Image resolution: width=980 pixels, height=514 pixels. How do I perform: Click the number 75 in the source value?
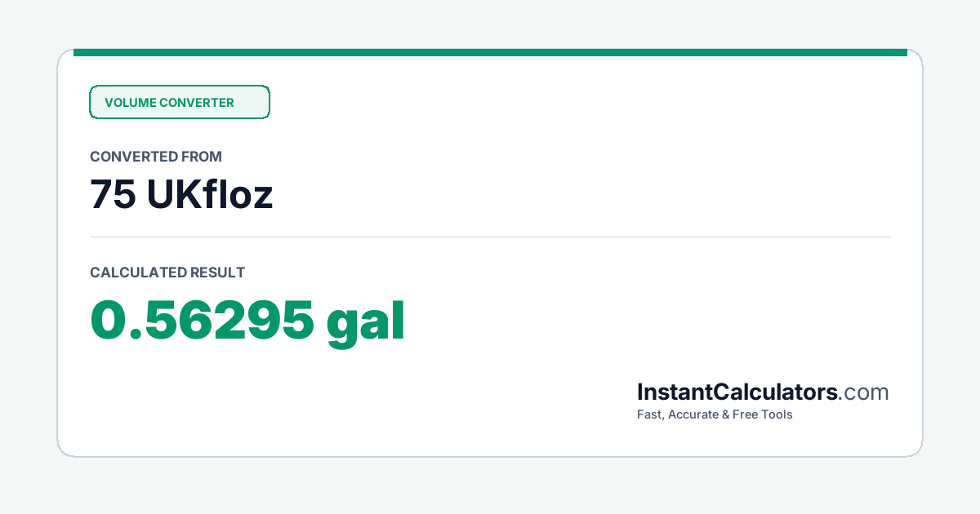click(x=113, y=195)
